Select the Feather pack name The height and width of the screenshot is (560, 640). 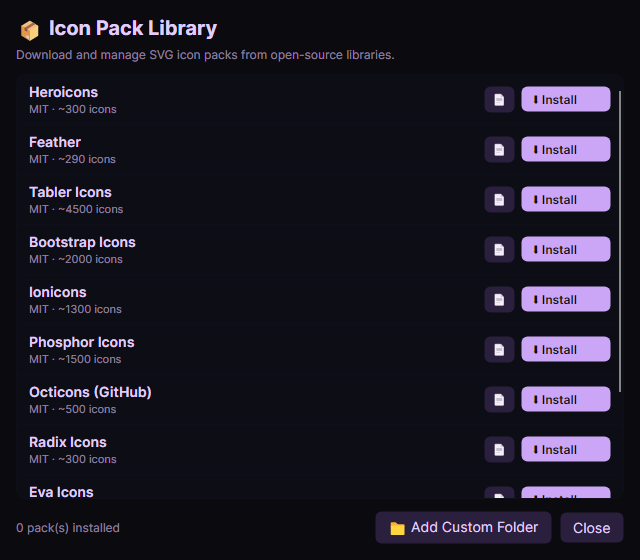[55, 142]
